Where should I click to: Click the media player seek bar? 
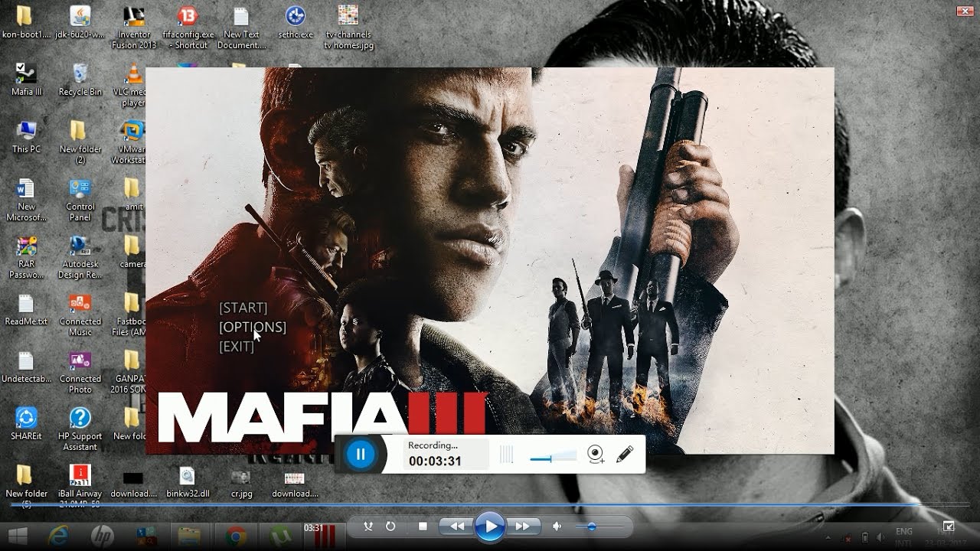(490, 505)
